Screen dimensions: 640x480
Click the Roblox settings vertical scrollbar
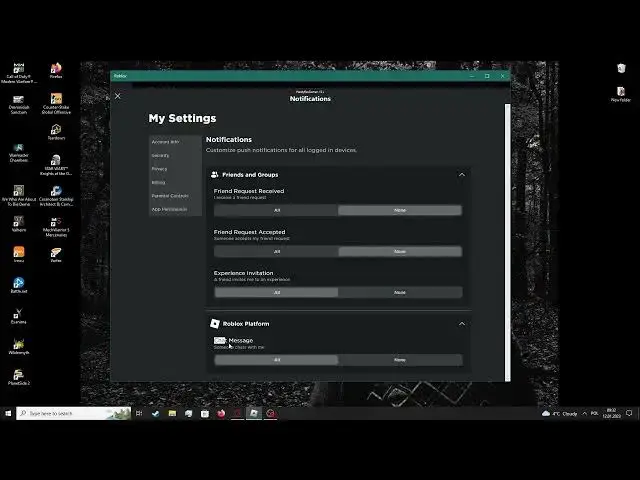508,242
